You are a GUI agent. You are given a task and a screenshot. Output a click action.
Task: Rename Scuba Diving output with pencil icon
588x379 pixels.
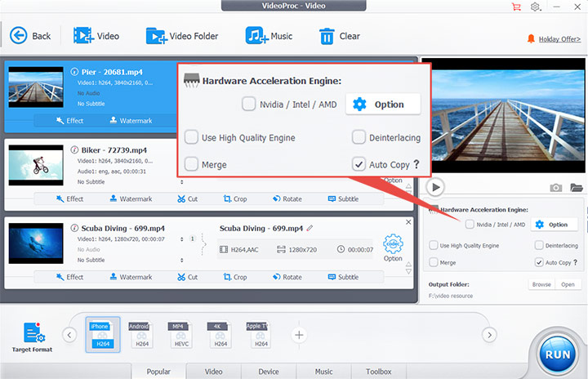pyautogui.click(x=310, y=228)
